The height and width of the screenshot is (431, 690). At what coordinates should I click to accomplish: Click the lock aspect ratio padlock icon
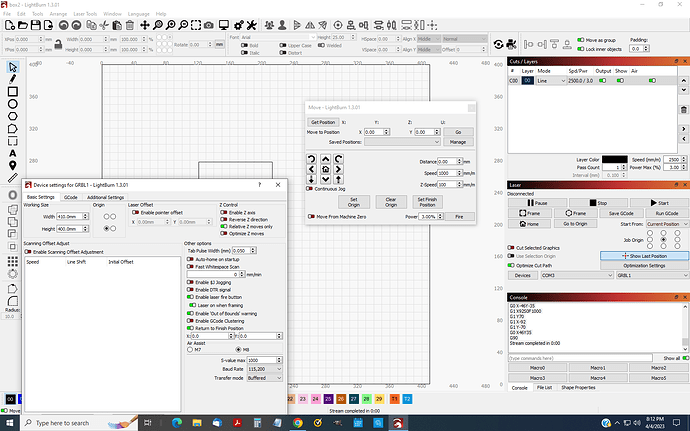(x=58, y=44)
